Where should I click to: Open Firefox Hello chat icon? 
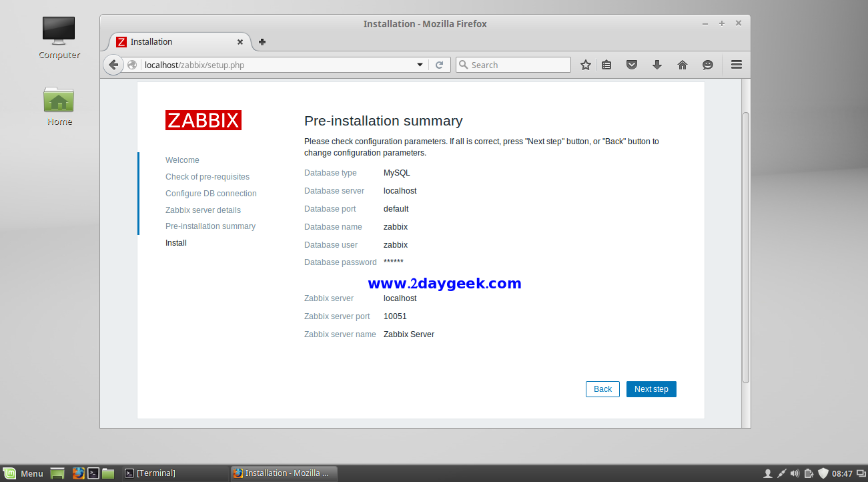pyautogui.click(x=708, y=65)
